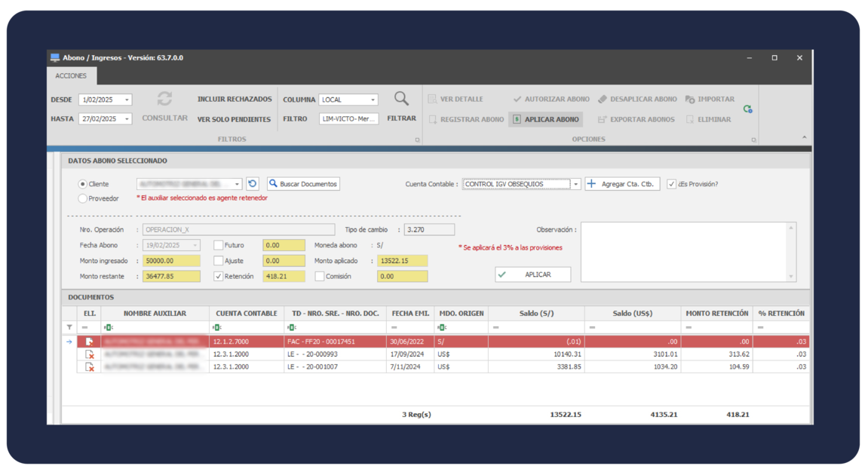This screenshot has width=868, height=472.
Task: Click the FILTRAR magnifying glass icon
Action: point(401,100)
